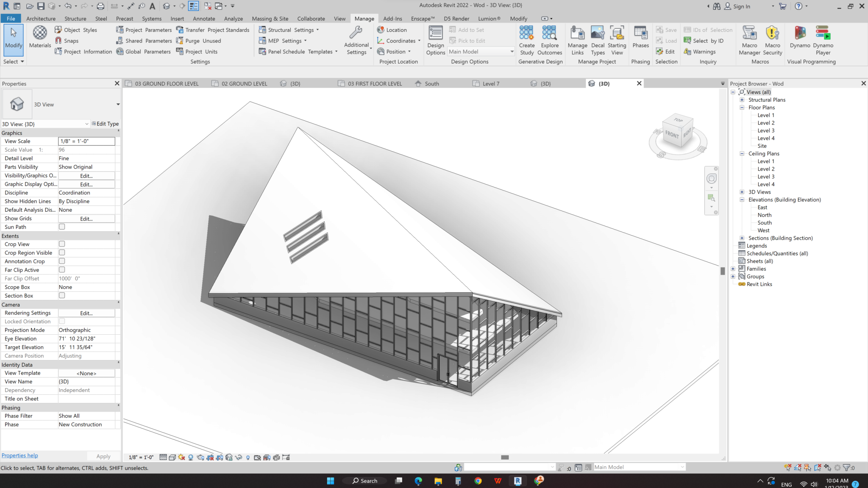
Task: Toggle the Section Box checkbox
Action: pyautogui.click(x=62, y=295)
